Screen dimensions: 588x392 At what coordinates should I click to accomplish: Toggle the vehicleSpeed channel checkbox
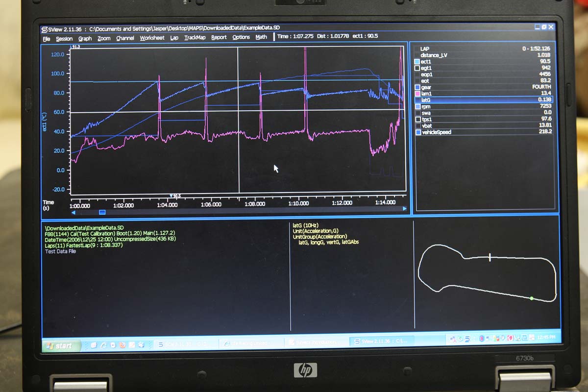click(x=417, y=132)
